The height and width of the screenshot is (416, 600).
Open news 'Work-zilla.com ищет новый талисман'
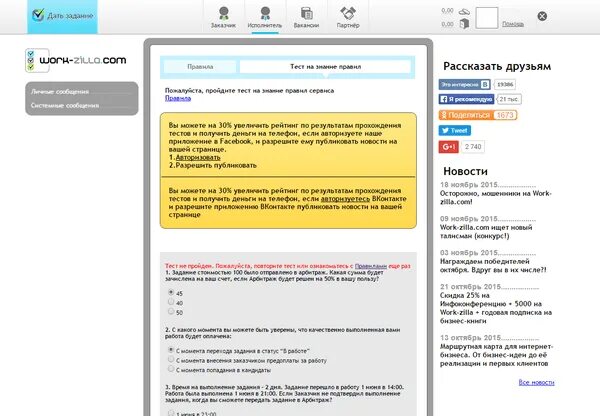(486, 232)
